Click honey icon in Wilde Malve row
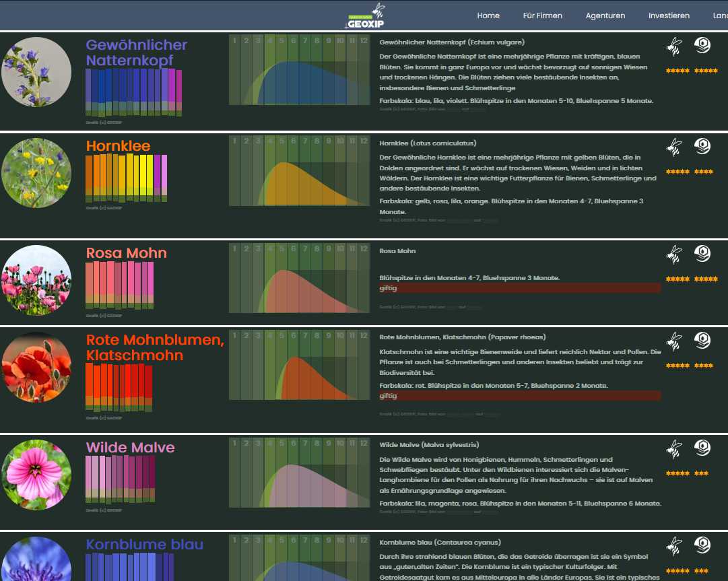Image resolution: width=728 pixels, height=581 pixels. [702, 448]
